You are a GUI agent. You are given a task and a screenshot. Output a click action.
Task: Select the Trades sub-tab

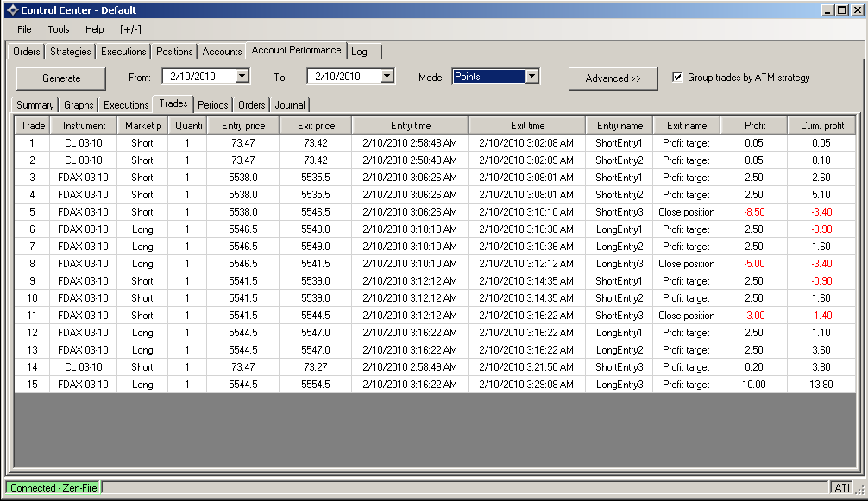(173, 103)
